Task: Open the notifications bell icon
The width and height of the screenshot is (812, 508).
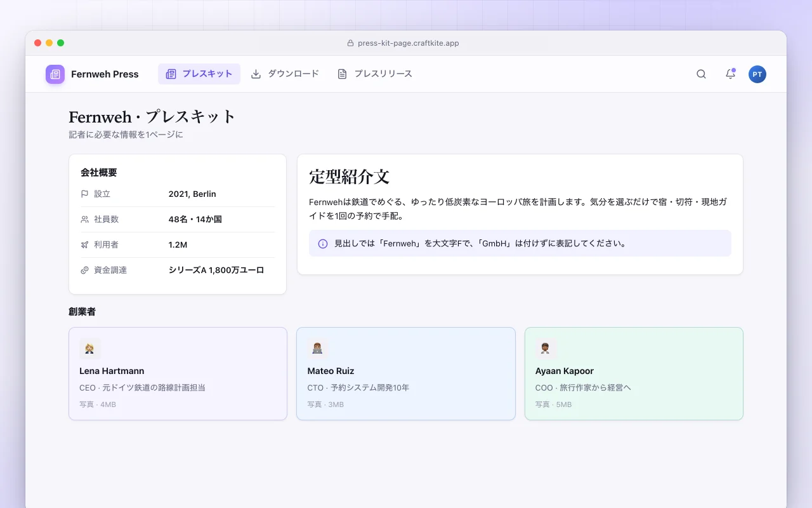Action: [730, 74]
